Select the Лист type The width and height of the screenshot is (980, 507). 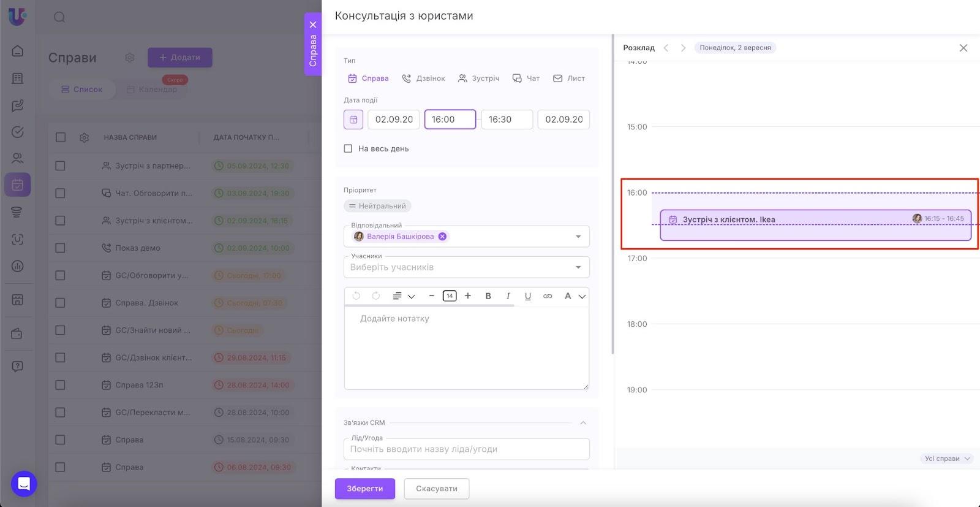pyautogui.click(x=569, y=78)
